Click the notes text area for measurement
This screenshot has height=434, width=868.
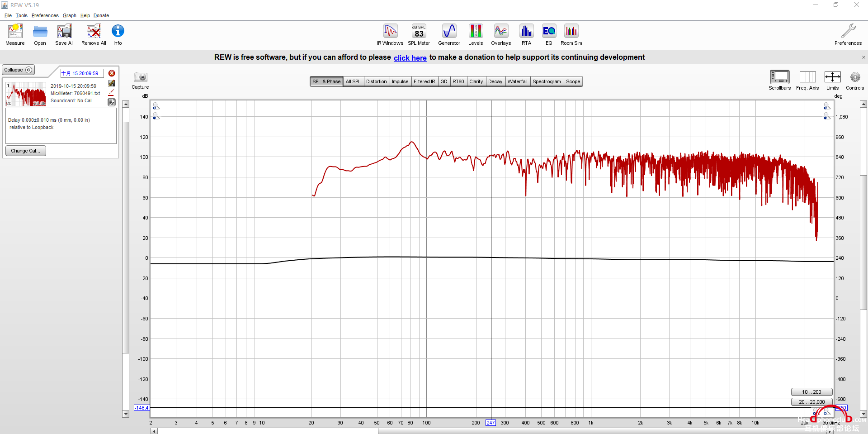click(x=61, y=126)
